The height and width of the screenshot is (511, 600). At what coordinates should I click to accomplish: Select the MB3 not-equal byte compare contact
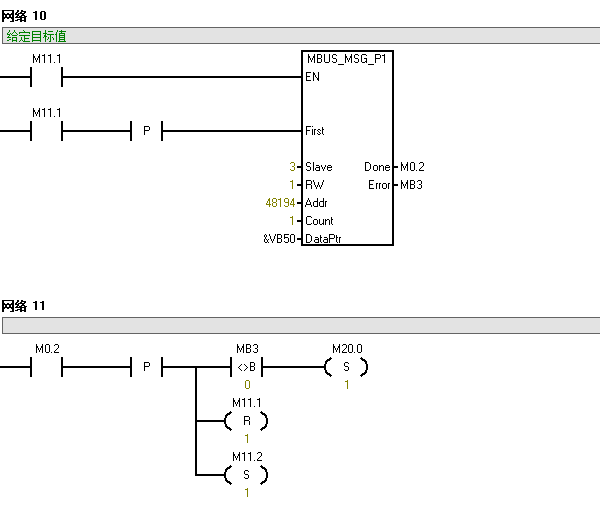coord(247,367)
